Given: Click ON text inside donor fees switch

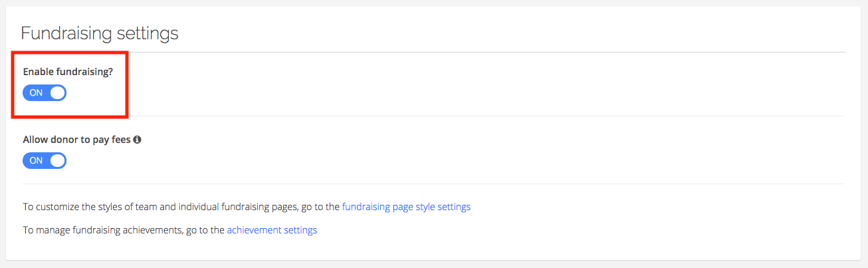Looking at the screenshot, I should (x=36, y=160).
